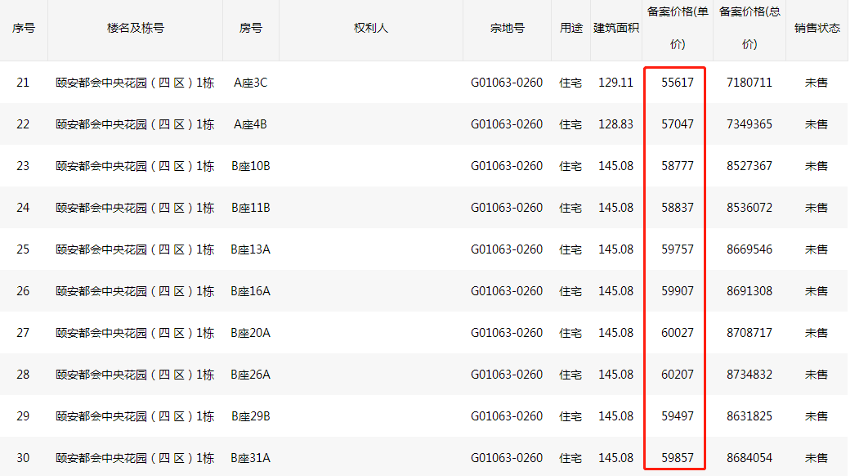Select room number B座29B
868x476 pixels.
(251, 416)
